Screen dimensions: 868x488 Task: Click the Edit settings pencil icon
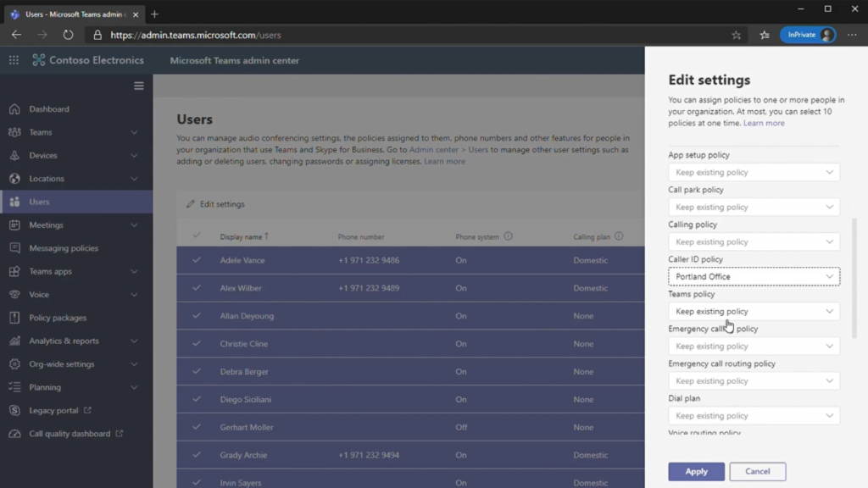point(191,204)
